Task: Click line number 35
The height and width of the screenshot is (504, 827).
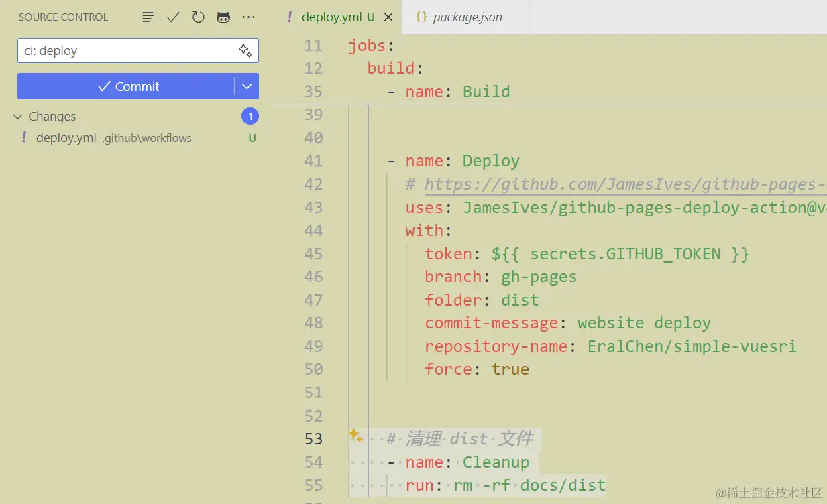Action: (x=313, y=92)
